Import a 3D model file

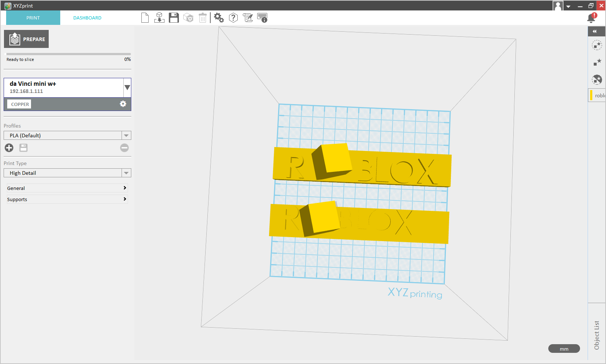(x=159, y=18)
